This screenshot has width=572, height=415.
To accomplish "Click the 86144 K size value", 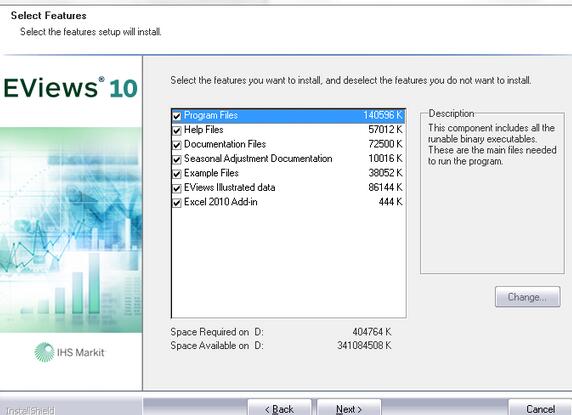I will 385,187.
